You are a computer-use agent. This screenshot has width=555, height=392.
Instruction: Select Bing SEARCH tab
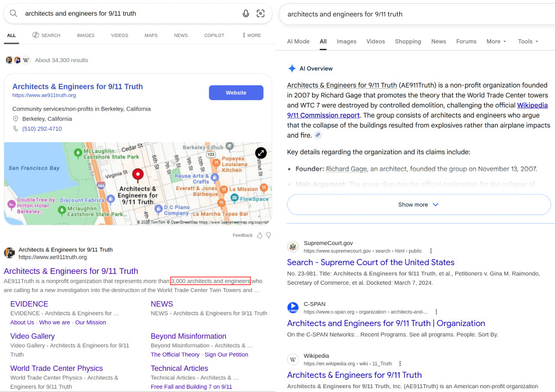pyautogui.click(x=46, y=35)
